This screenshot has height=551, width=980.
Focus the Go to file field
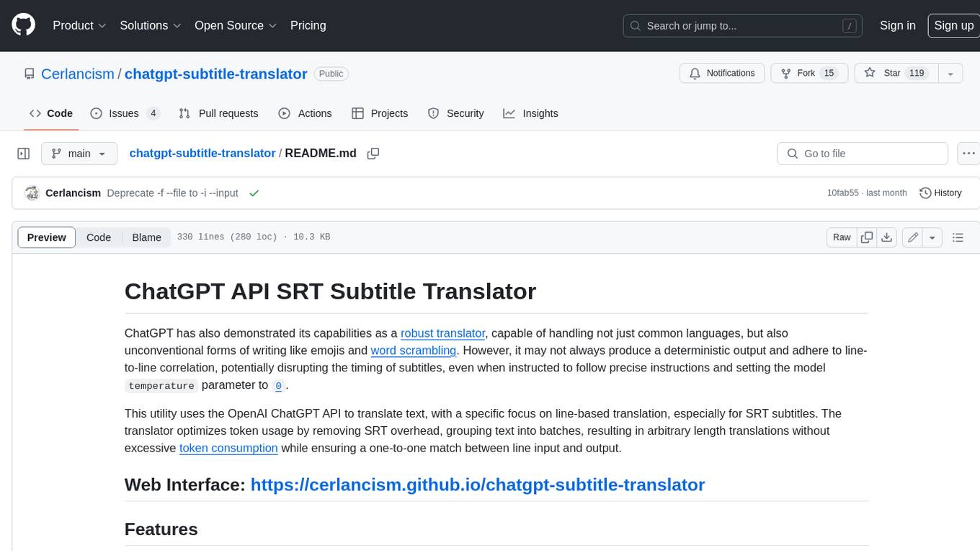pos(863,154)
